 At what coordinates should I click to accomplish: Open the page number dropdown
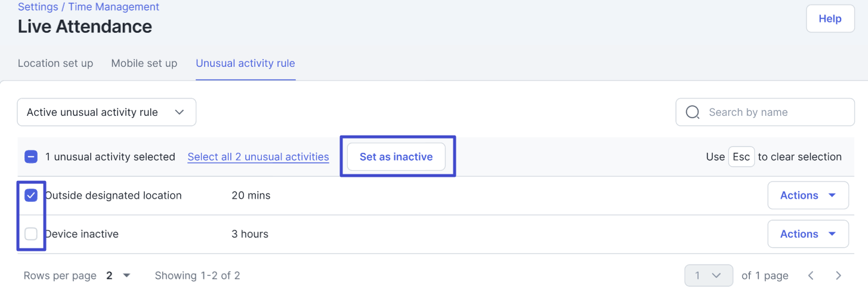tap(708, 275)
